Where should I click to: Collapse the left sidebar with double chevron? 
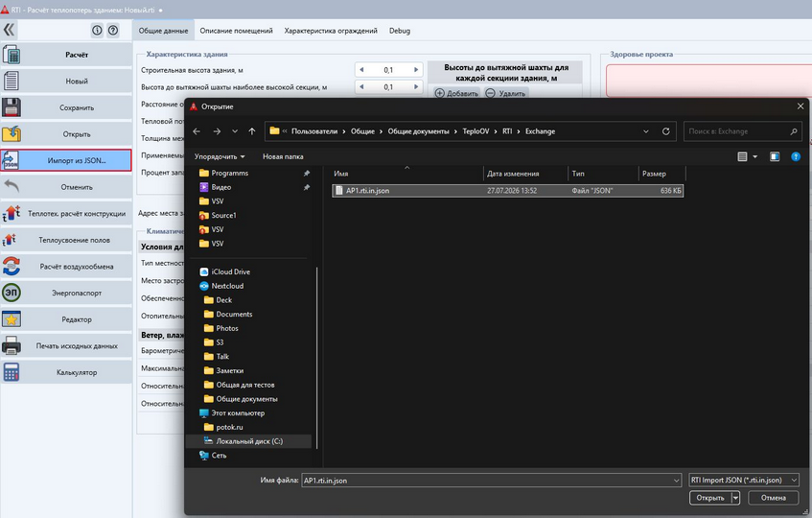pyautogui.click(x=10, y=30)
